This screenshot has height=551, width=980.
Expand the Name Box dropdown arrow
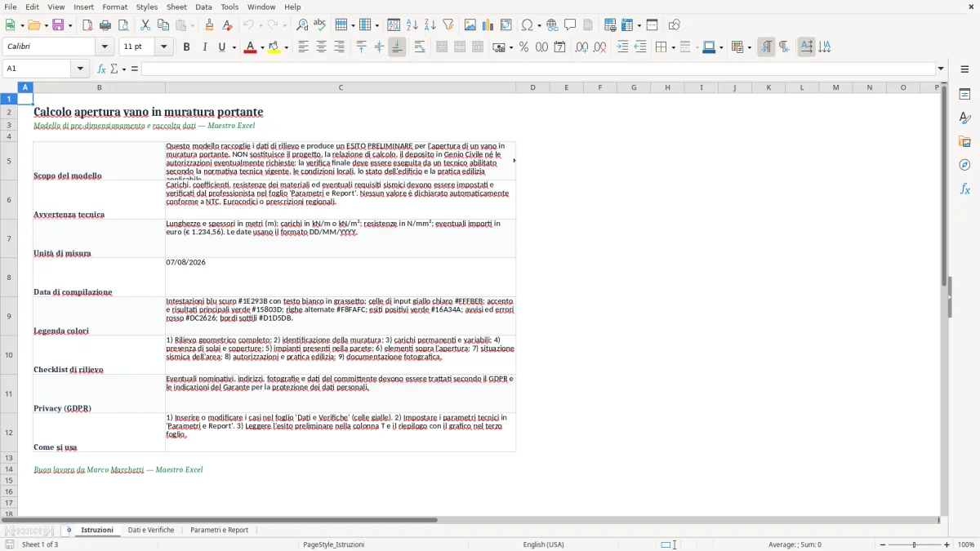tap(81, 69)
